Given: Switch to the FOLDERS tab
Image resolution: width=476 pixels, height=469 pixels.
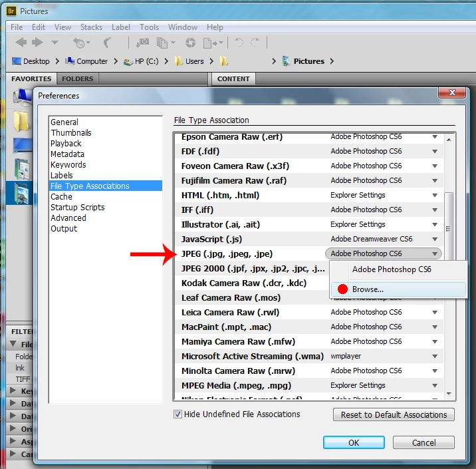Looking at the screenshot, I should tap(77, 78).
